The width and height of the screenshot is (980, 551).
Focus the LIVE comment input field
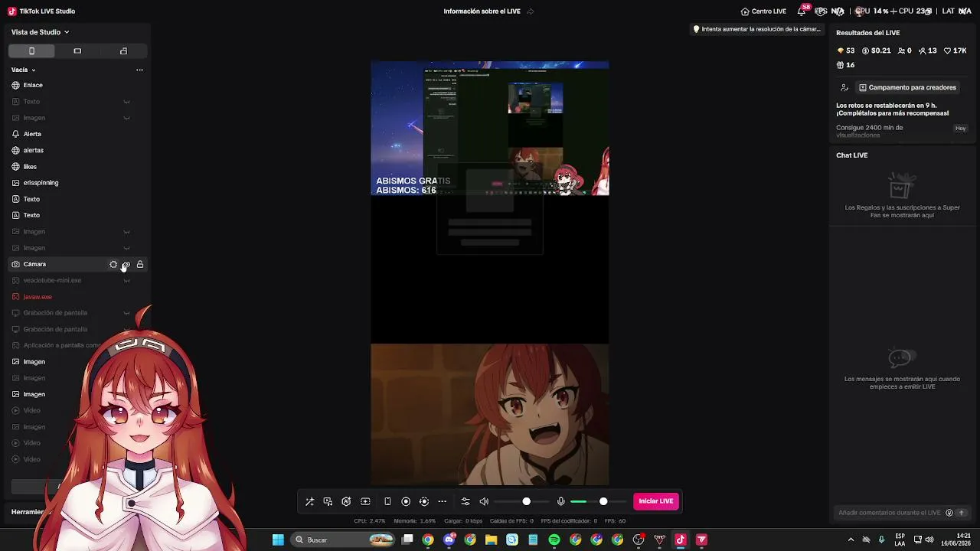coord(890,513)
